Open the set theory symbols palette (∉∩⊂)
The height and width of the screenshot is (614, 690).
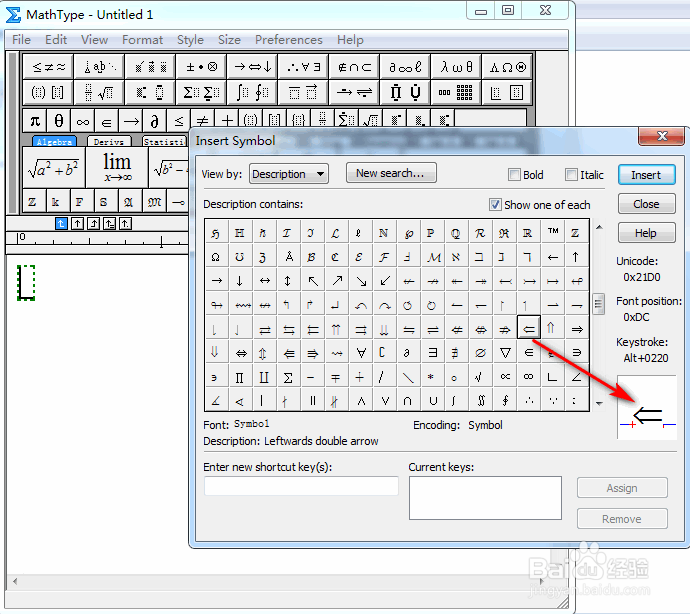[355, 67]
